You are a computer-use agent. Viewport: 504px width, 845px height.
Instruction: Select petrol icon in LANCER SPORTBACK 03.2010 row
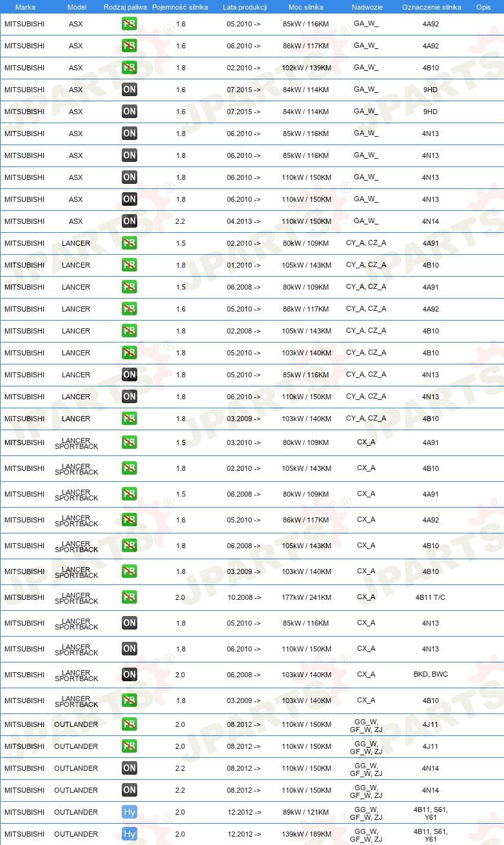click(x=130, y=442)
